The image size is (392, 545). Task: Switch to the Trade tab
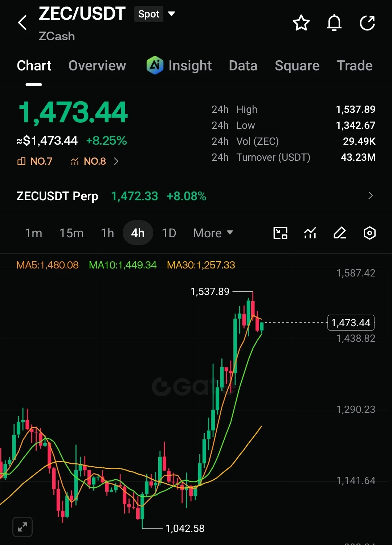pos(355,66)
